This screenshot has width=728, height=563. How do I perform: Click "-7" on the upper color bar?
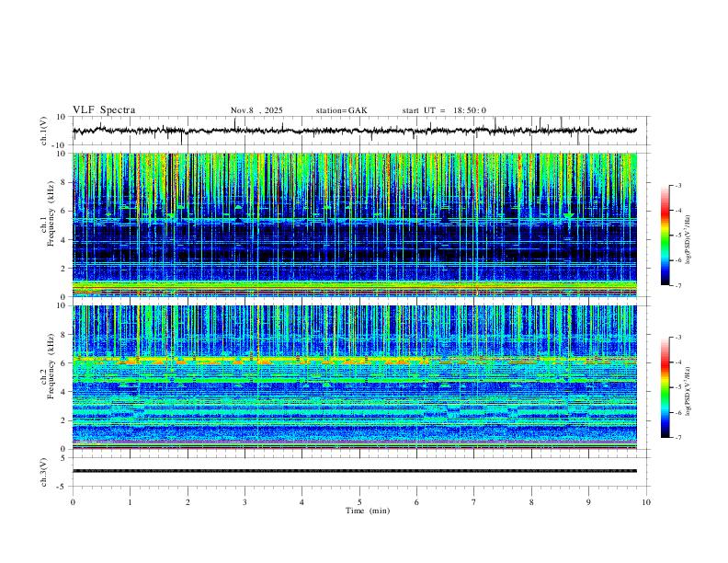pyautogui.click(x=677, y=285)
